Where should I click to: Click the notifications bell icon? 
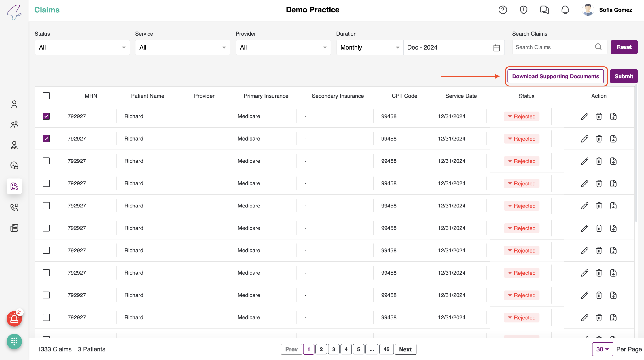(x=565, y=10)
